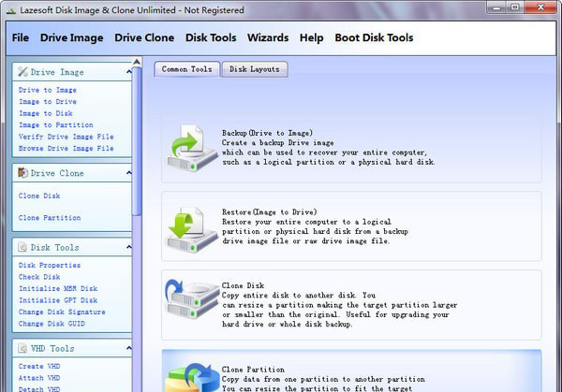Click the Clone Disk sidebar link
The image size is (562, 392).
point(39,196)
